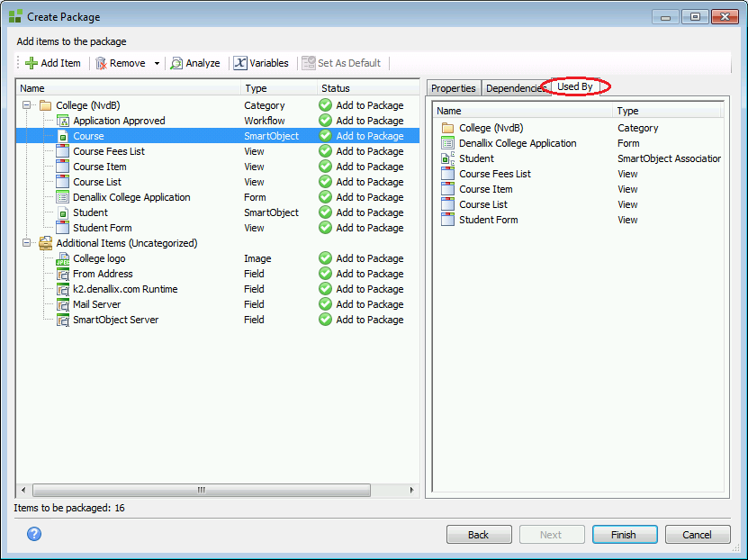Open the Remove dropdown arrow
This screenshot has width=748, height=560.
(x=157, y=63)
